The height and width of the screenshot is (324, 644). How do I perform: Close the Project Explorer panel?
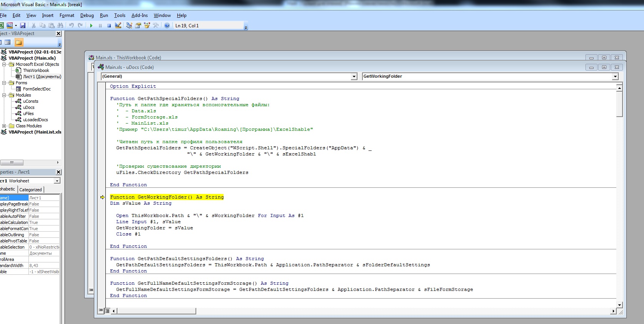pos(58,33)
